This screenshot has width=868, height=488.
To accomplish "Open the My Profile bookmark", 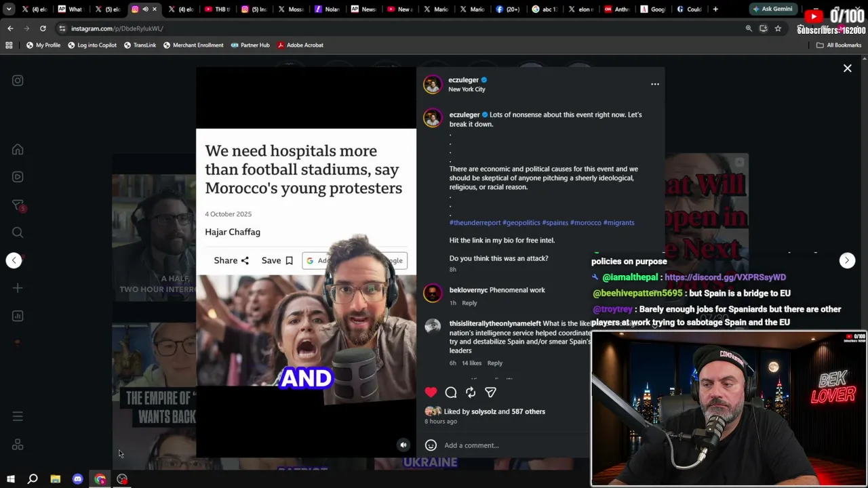I will pyautogui.click(x=43, y=45).
